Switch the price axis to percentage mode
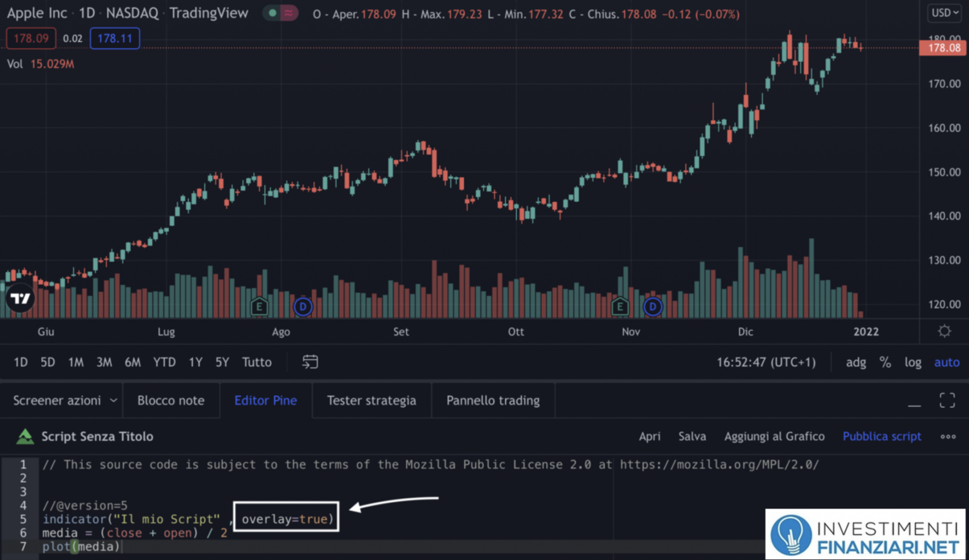The image size is (969, 560). tap(885, 362)
